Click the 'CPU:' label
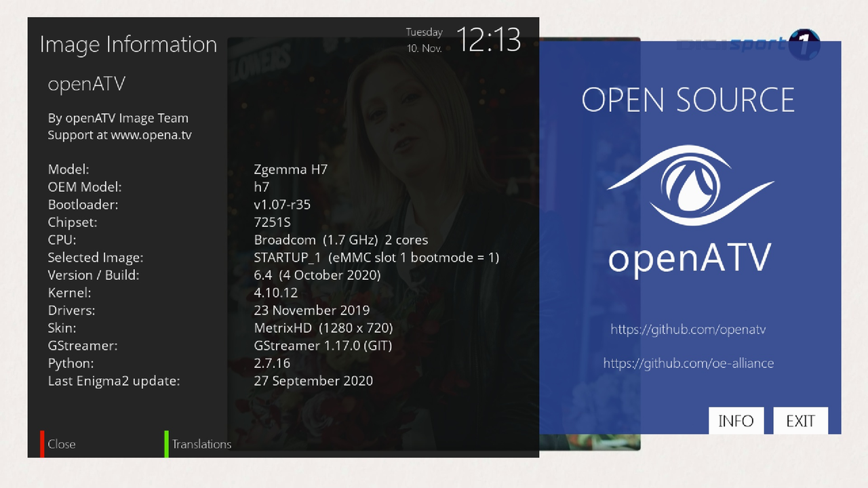 click(x=62, y=240)
